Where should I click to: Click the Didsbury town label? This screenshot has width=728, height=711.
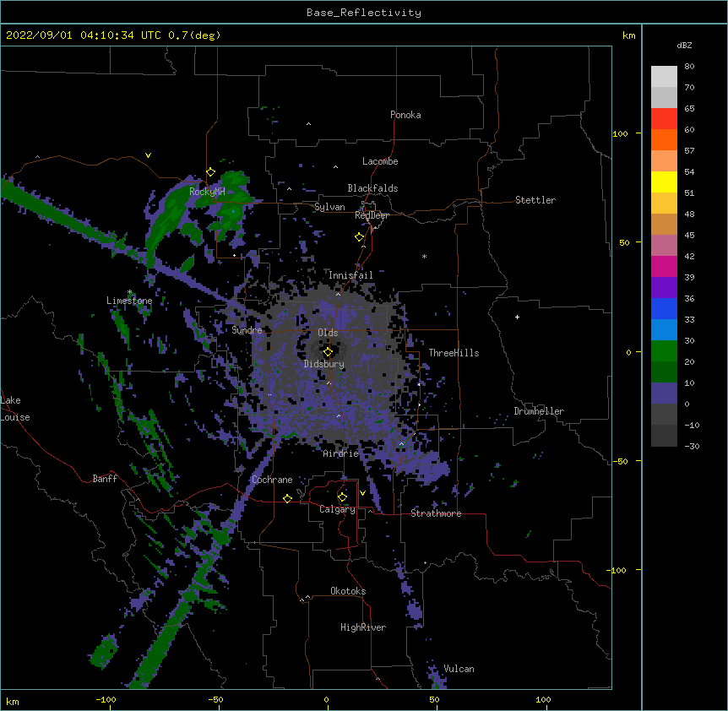click(324, 364)
